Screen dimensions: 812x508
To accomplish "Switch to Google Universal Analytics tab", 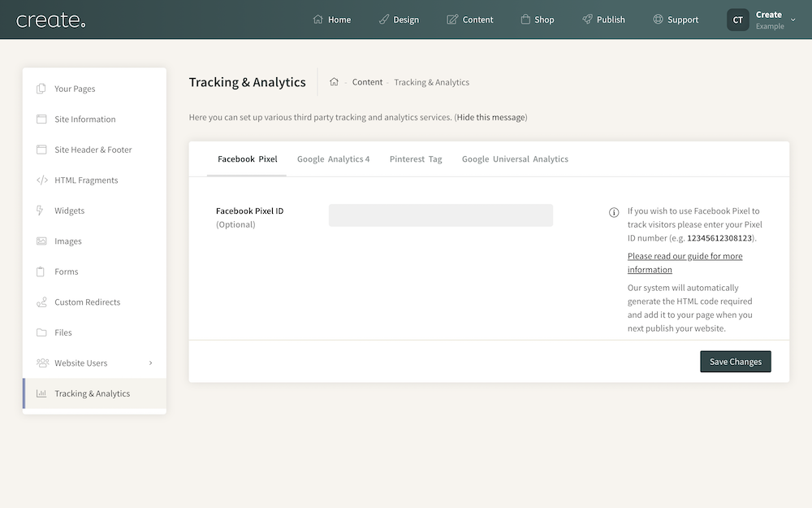I will [x=515, y=159].
